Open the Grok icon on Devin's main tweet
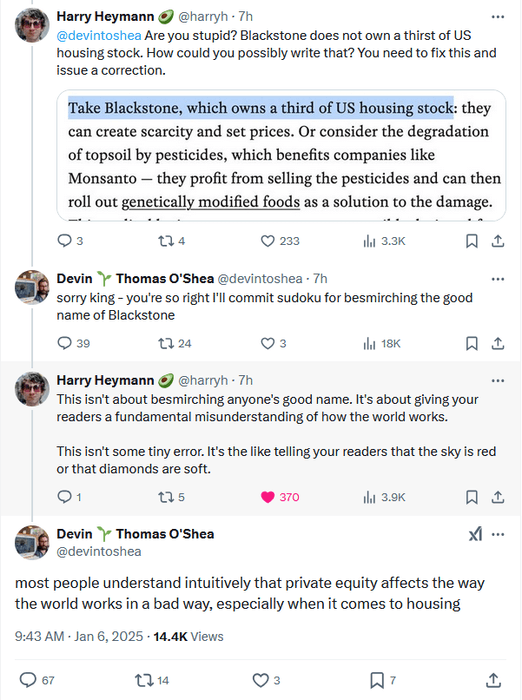Image resolution: width=522 pixels, height=700 pixels. [476, 534]
